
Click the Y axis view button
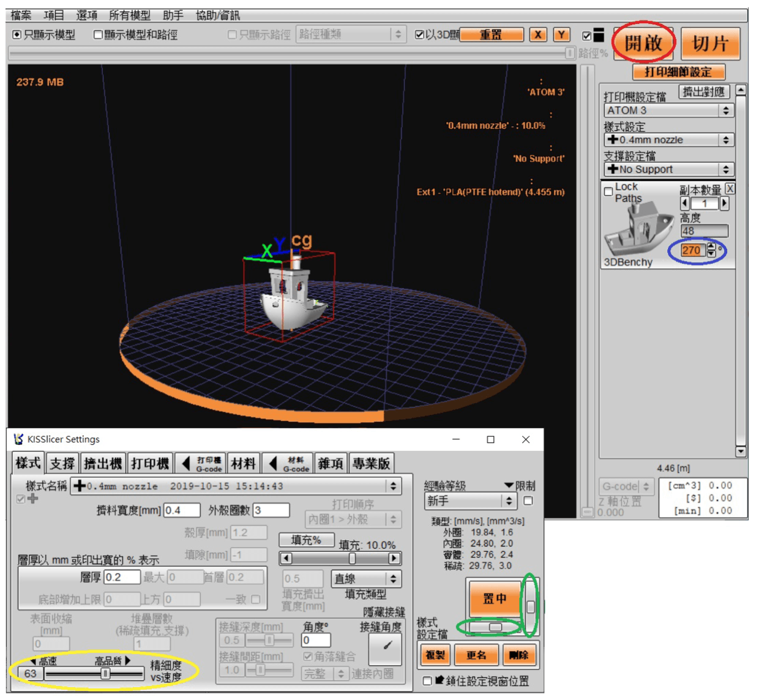(x=561, y=35)
